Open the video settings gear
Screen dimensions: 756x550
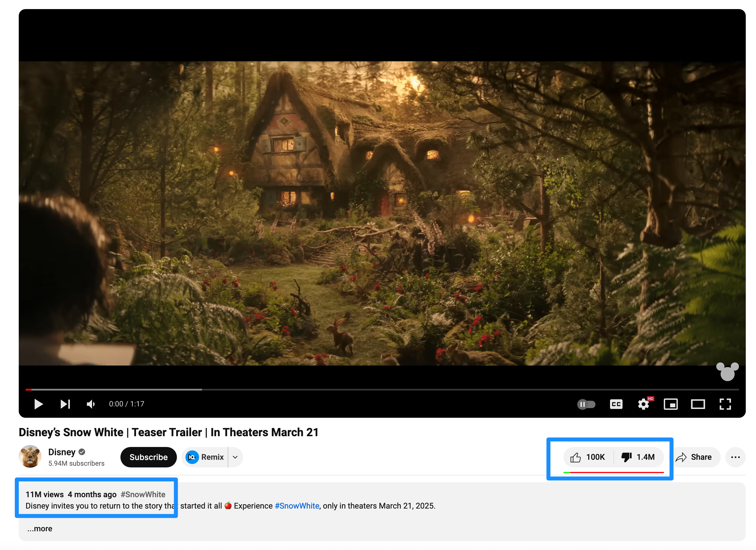click(x=643, y=404)
